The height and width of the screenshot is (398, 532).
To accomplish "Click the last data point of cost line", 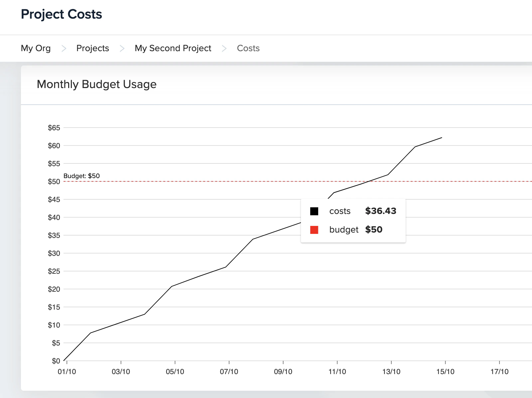I will [x=442, y=138].
